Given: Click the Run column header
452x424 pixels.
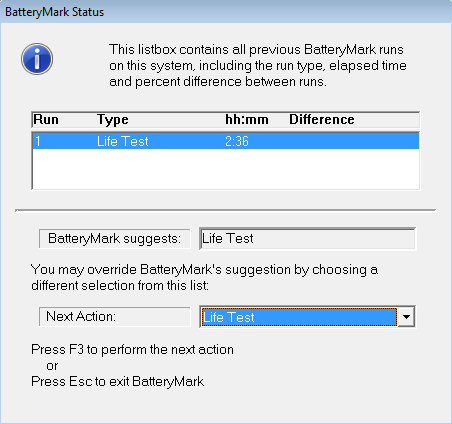Looking at the screenshot, I should pyautogui.click(x=46, y=120).
